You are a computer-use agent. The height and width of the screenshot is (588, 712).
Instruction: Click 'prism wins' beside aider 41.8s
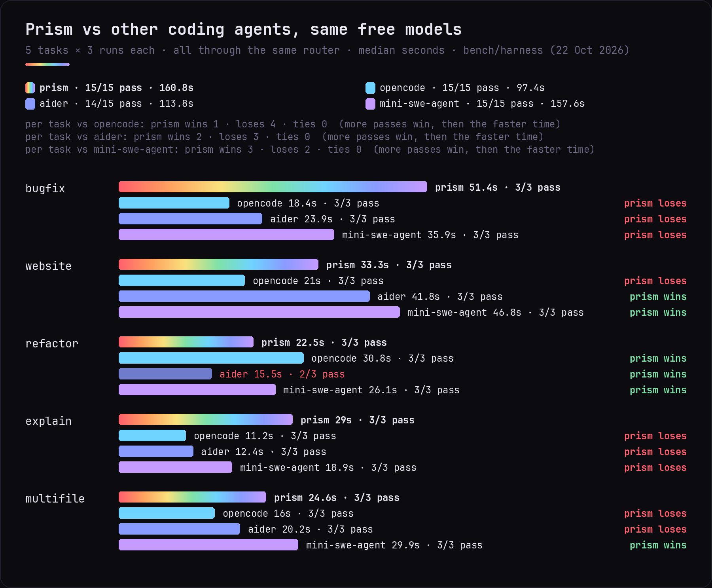coord(658,297)
